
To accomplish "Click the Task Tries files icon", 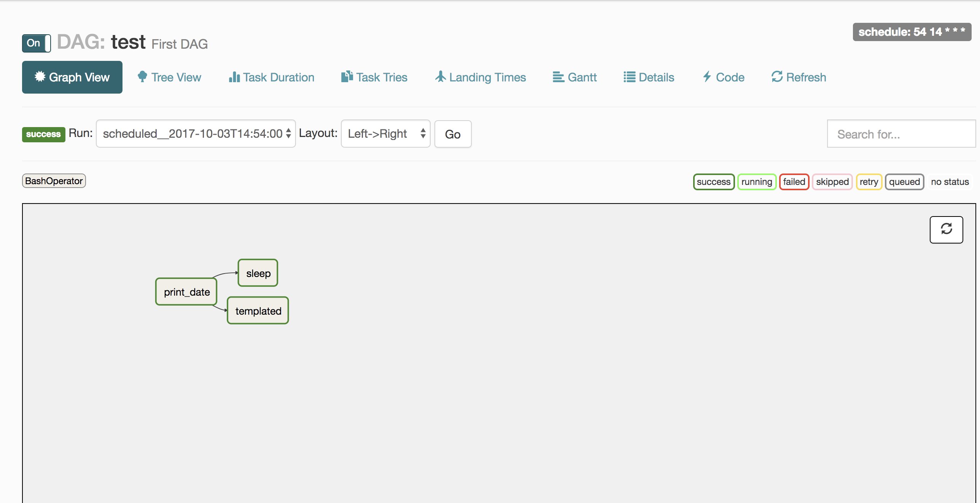I will 347,76.
